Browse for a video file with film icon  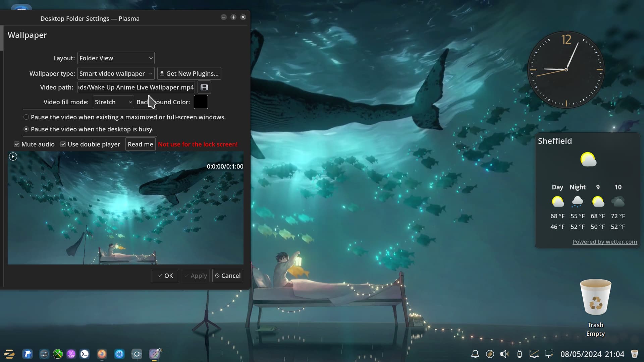tap(204, 87)
